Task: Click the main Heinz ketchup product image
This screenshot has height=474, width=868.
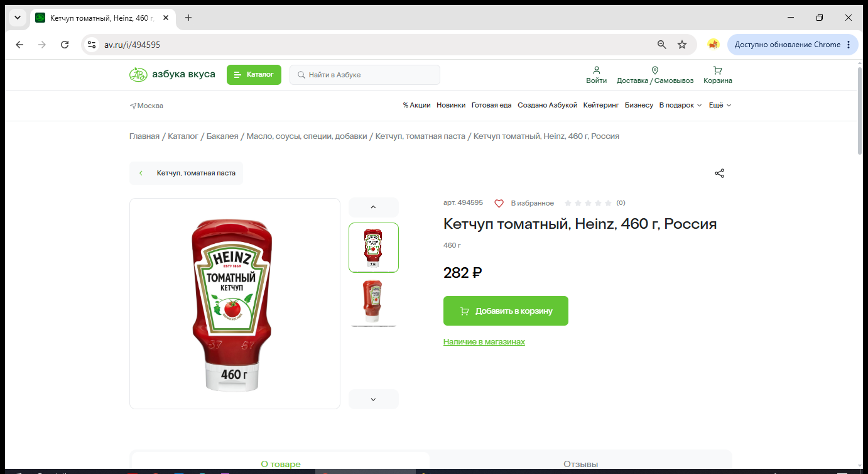Action: [235, 304]
